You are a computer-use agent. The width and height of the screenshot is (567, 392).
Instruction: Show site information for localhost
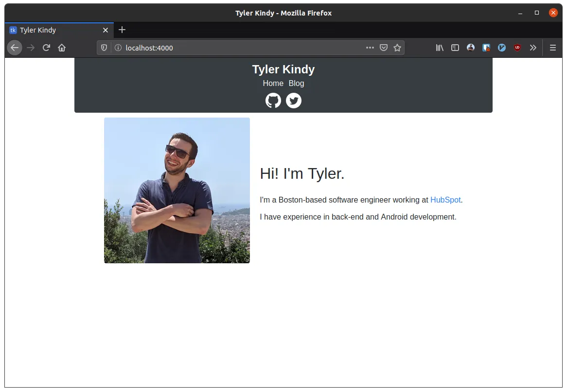[118, 48]
